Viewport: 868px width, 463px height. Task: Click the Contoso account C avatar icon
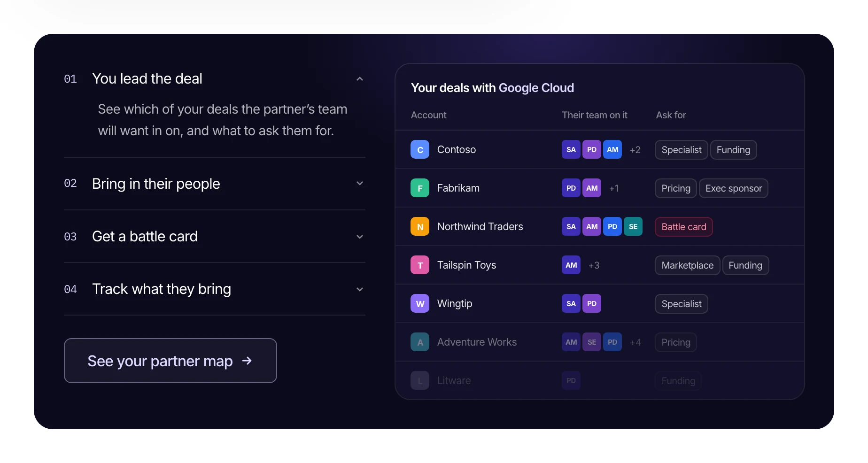click(420, 150)
